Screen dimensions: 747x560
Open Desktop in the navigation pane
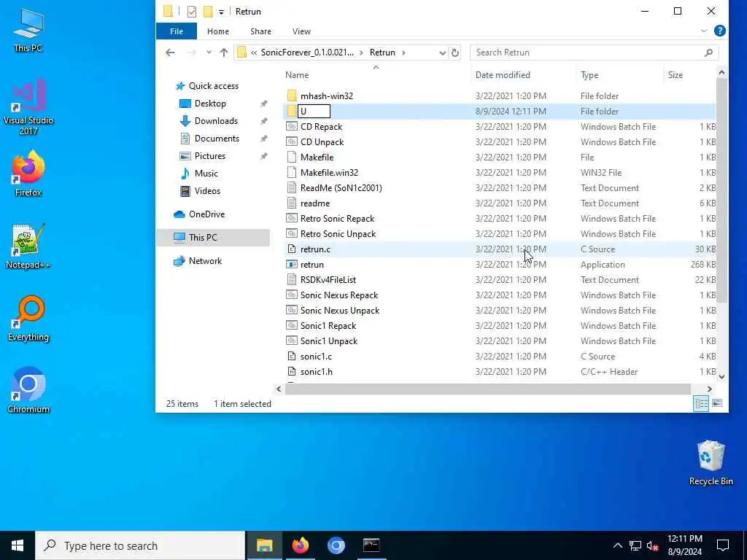[x=210, y=104]
